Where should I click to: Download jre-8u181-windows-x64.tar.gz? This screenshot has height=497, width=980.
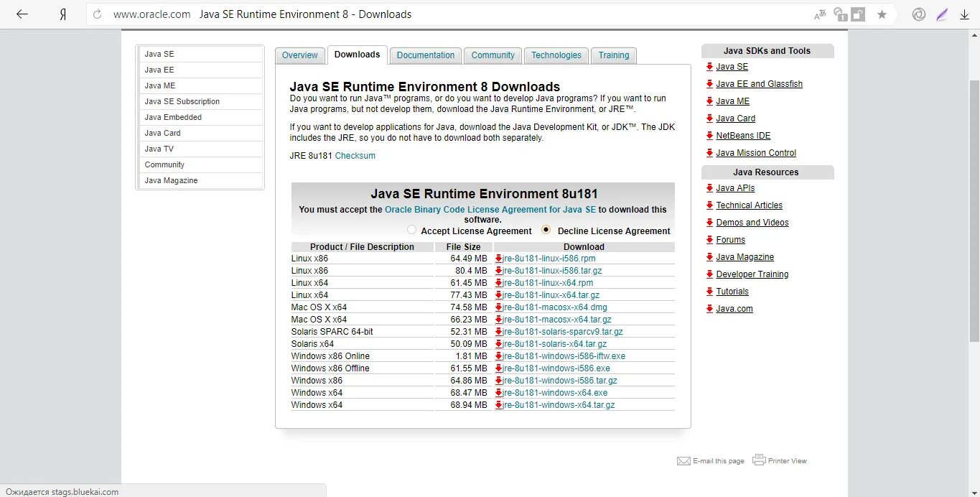point(559,405)
